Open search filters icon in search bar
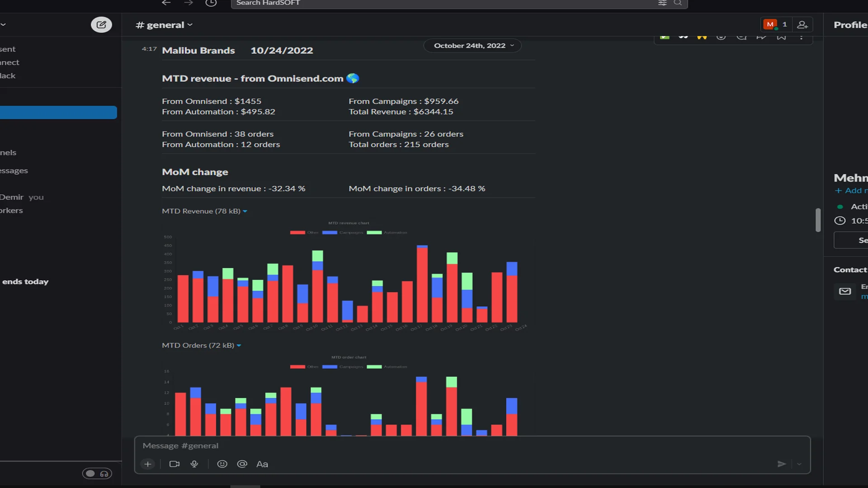Image resolution: width=868 pixels, height=488 pixels. point(662,3)
